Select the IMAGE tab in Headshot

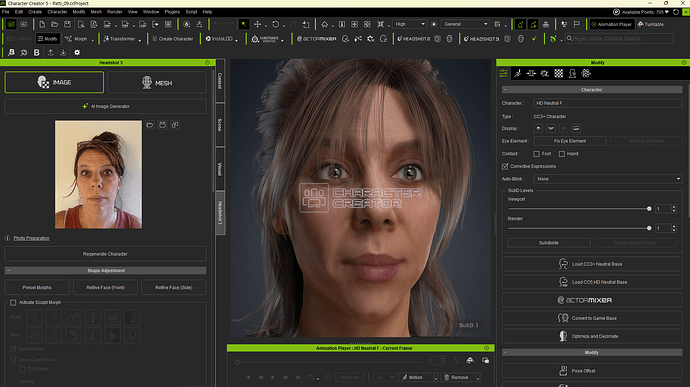[x=54, y=82]
